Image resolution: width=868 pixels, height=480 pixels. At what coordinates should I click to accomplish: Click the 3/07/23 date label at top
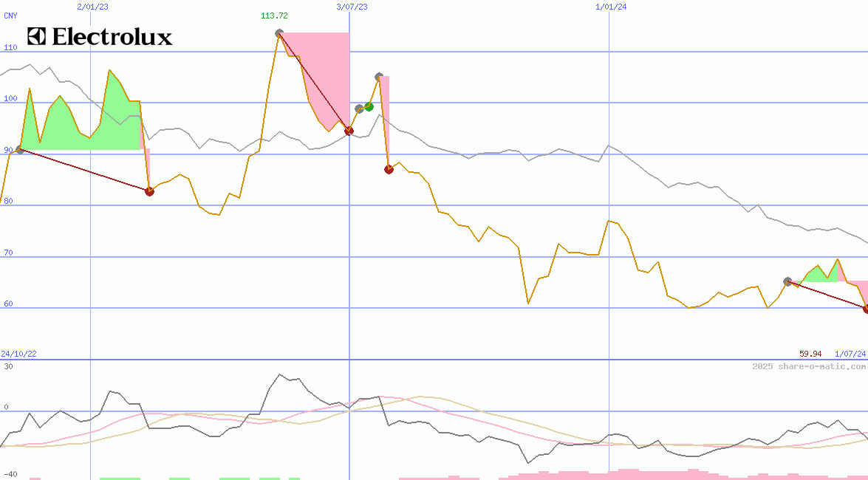[x=352, y=7]
